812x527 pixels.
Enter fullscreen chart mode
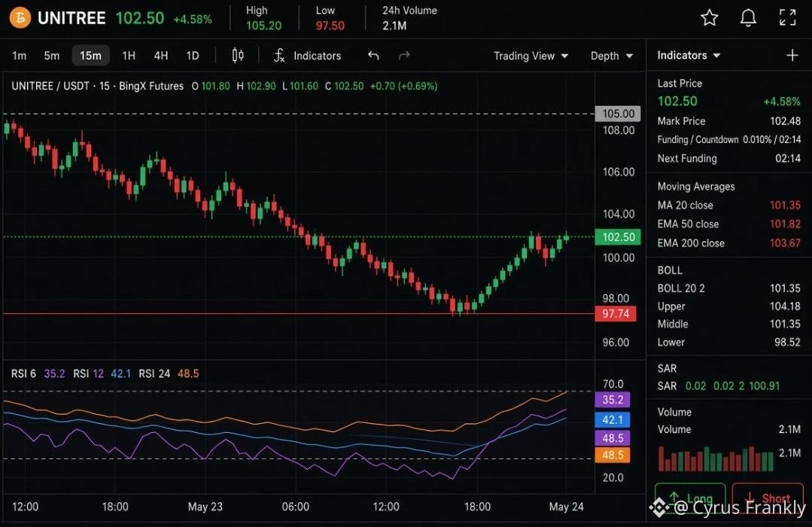pos(788,17)
